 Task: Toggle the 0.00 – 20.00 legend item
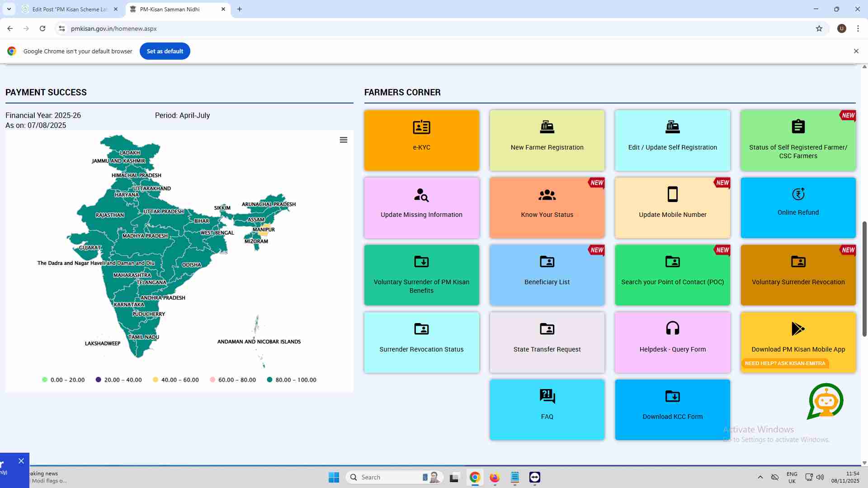(63, 380)
